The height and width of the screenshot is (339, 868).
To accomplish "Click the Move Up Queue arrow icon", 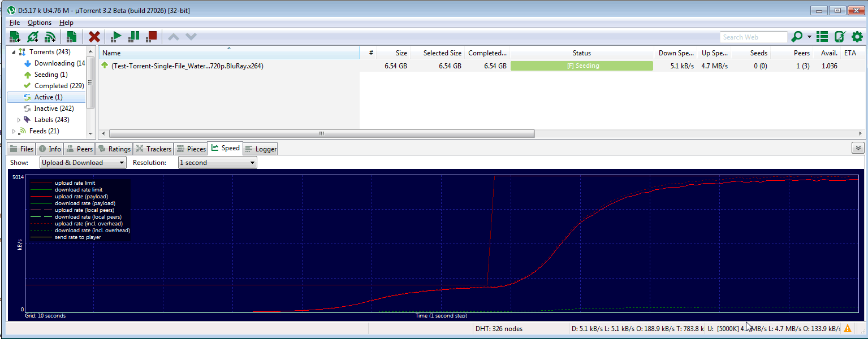I will click(x=174, y=37).
